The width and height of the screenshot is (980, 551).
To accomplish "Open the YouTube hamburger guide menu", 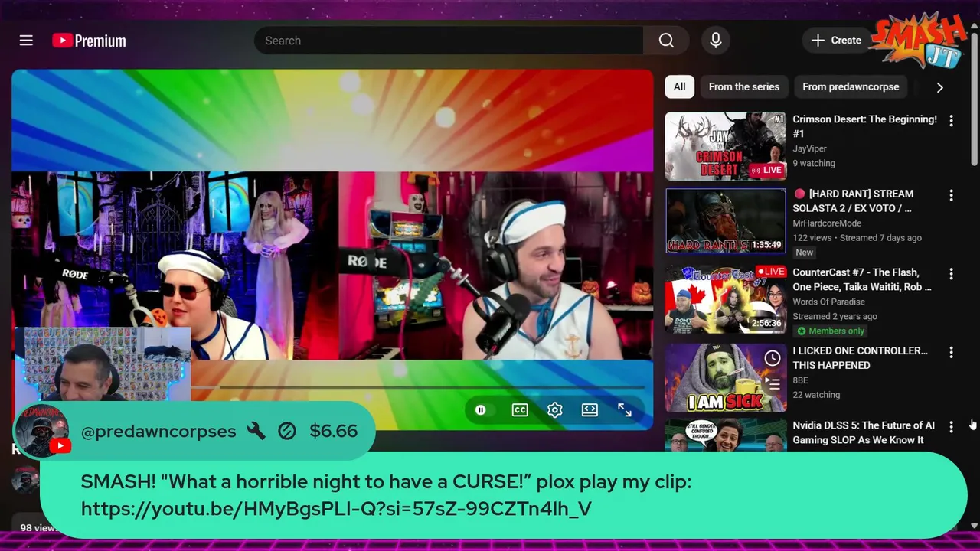I will (x=26, y=41).
